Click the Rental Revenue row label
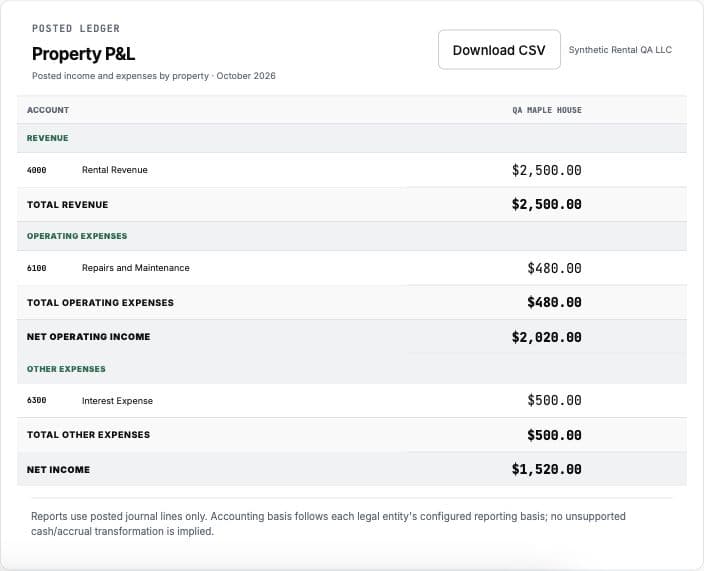The height and width of the screenshot is (571, 704). [114, 170]
